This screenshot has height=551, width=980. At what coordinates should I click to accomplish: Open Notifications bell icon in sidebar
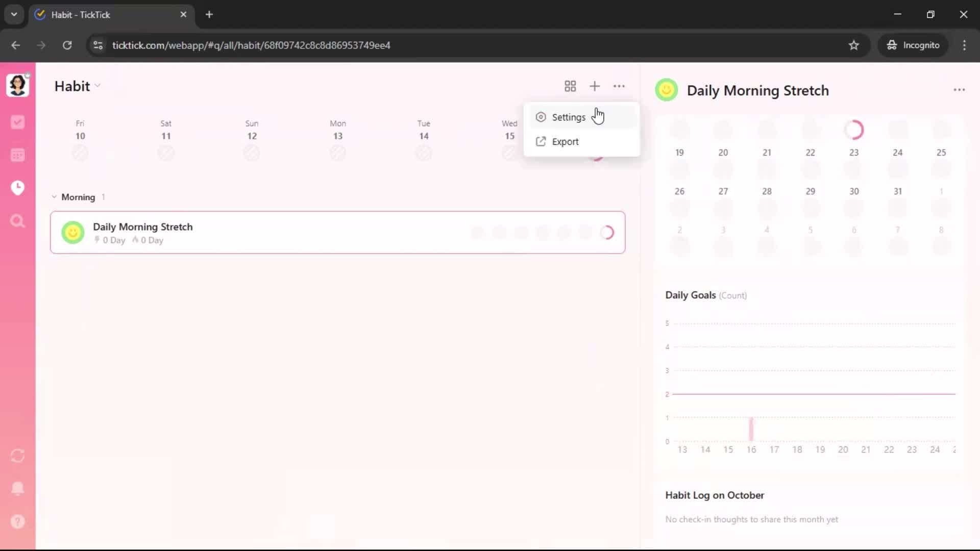(17, 488)
